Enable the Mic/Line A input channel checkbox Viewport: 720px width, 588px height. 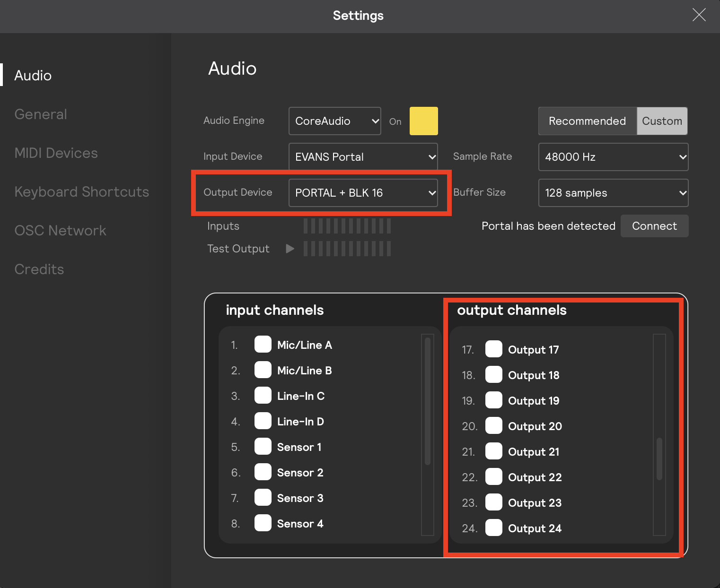263,345
